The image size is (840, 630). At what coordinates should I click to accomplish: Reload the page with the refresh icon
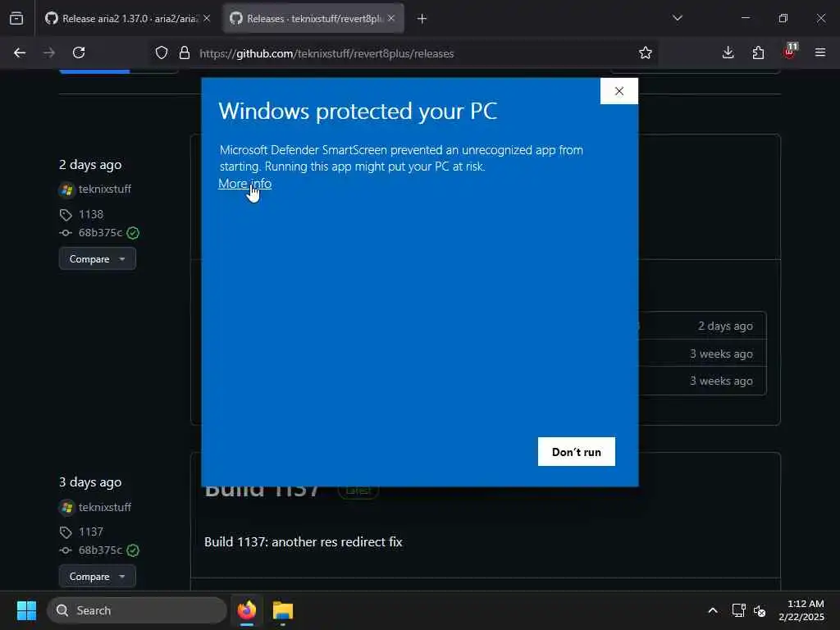coord(79,52)
